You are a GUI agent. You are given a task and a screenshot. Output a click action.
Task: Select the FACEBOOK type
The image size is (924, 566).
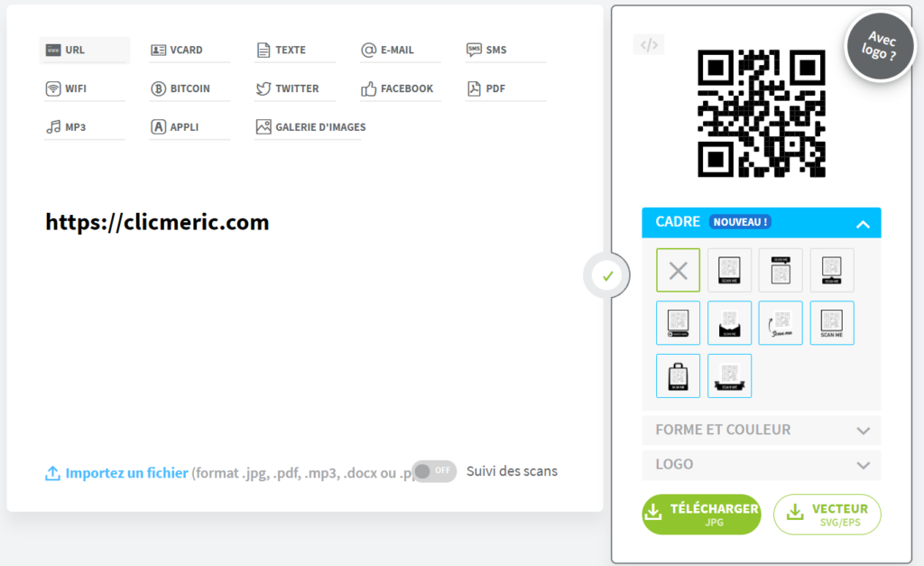(400, 88)
